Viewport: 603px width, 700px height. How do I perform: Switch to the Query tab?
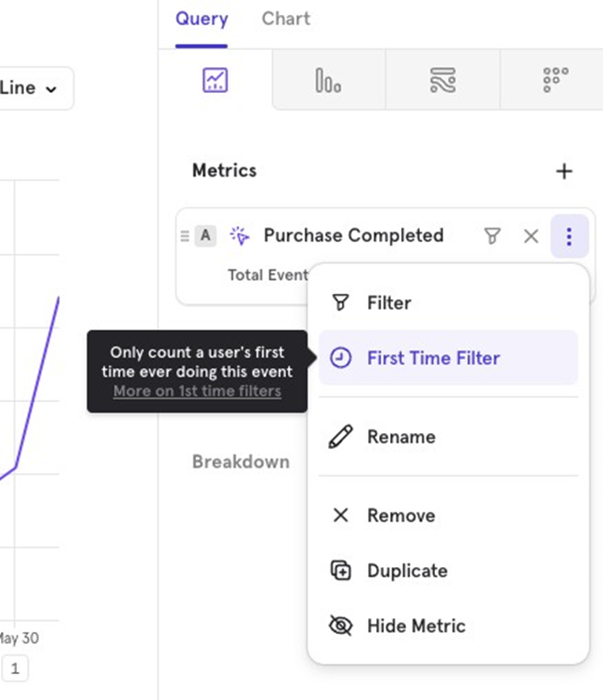tap(202, 20)
